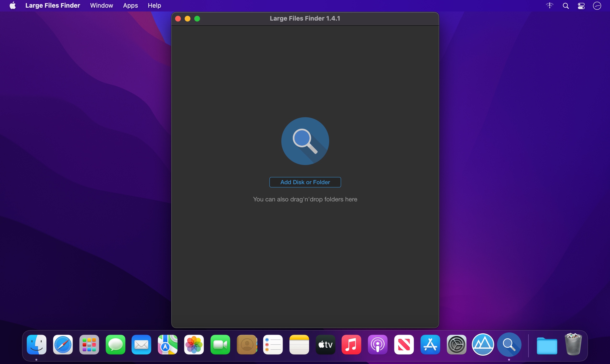The image size is (610, 364).
Task: Launch Music from the Dock
Action: coord(351,345)
